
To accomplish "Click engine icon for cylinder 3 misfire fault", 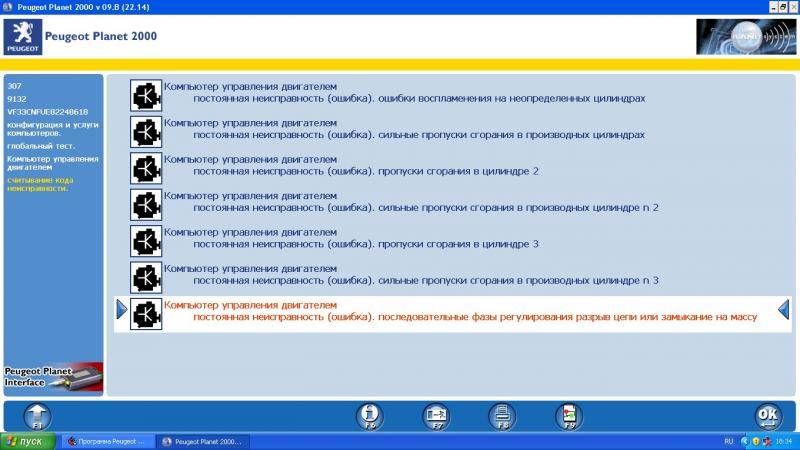I will tap(146, 240).
